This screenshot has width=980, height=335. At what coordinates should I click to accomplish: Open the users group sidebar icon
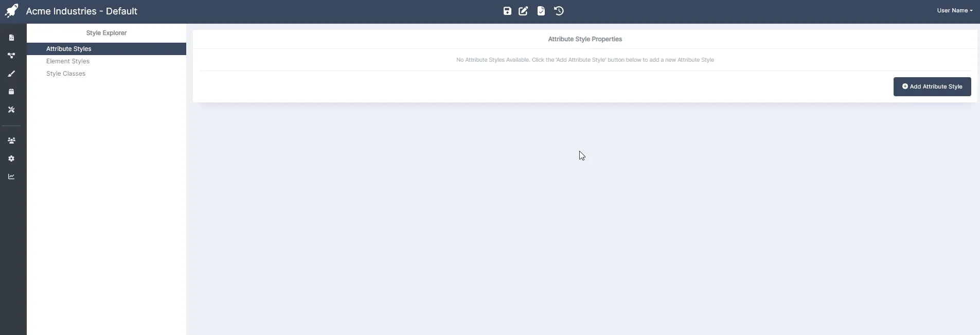pos(11,140)
